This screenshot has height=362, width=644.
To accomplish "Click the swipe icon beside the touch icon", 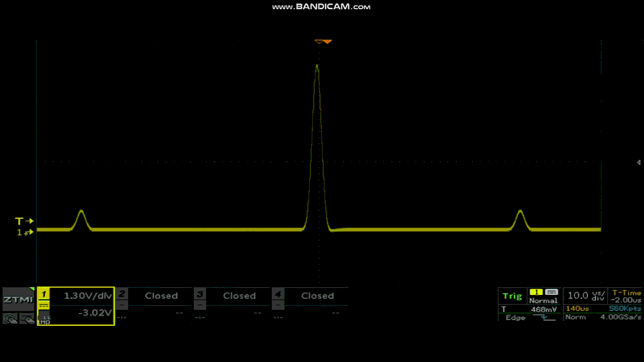I will (x=26, y=318).
